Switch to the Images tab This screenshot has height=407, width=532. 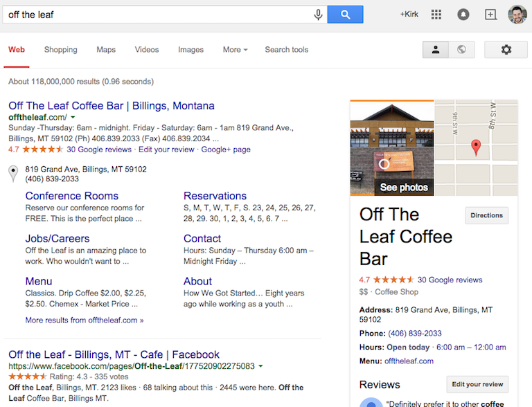[x=190, y=50]
